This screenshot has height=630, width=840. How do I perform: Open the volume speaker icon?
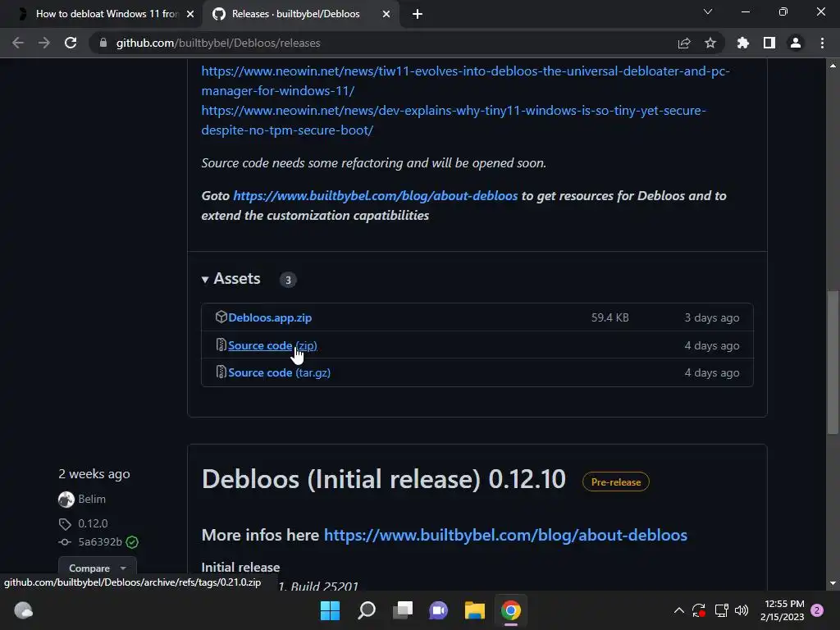click(x=742, y=610)
